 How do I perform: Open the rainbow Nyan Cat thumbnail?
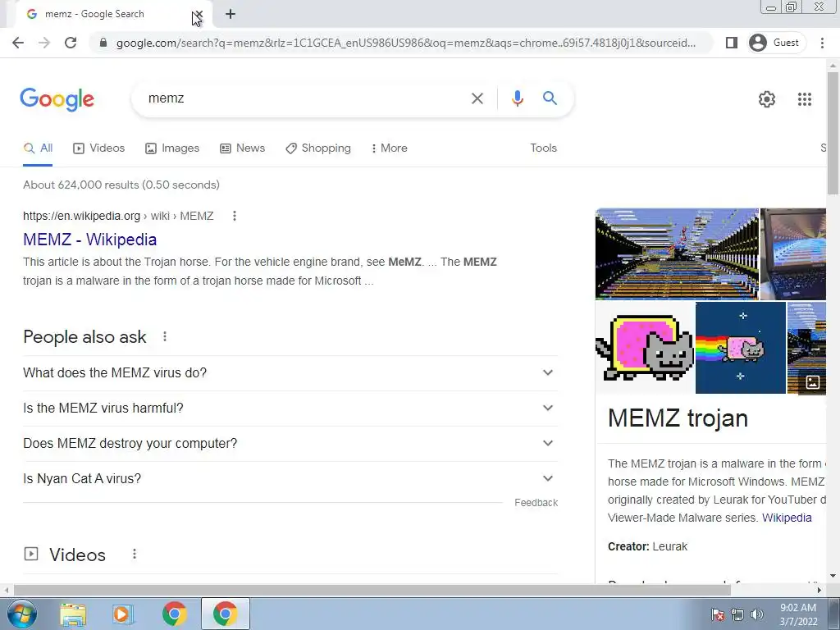pos(741,348)
